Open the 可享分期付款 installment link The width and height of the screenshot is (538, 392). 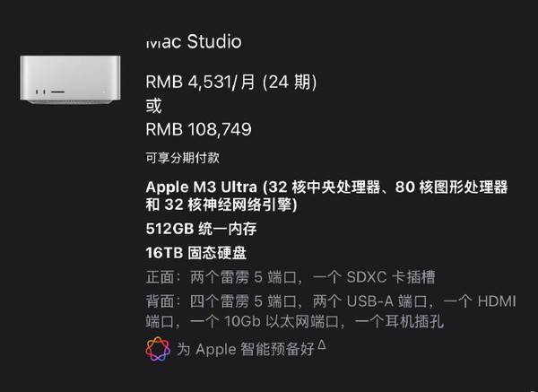183,158
